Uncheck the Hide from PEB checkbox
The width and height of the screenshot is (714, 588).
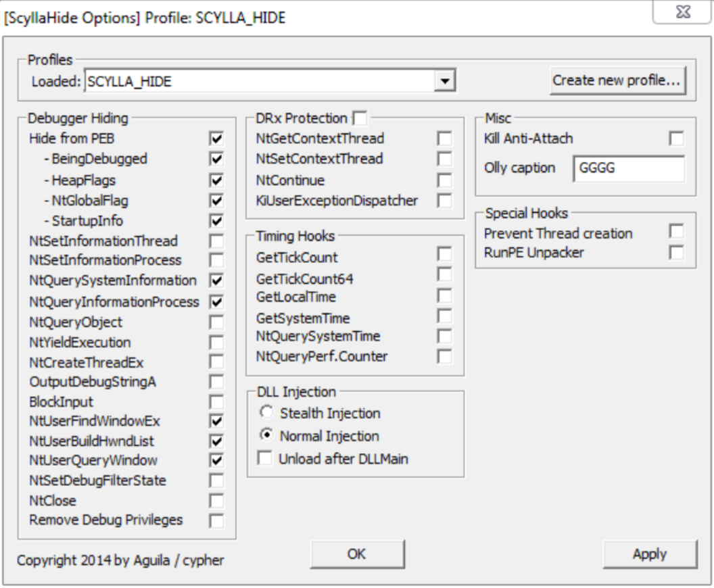point(216,139)
